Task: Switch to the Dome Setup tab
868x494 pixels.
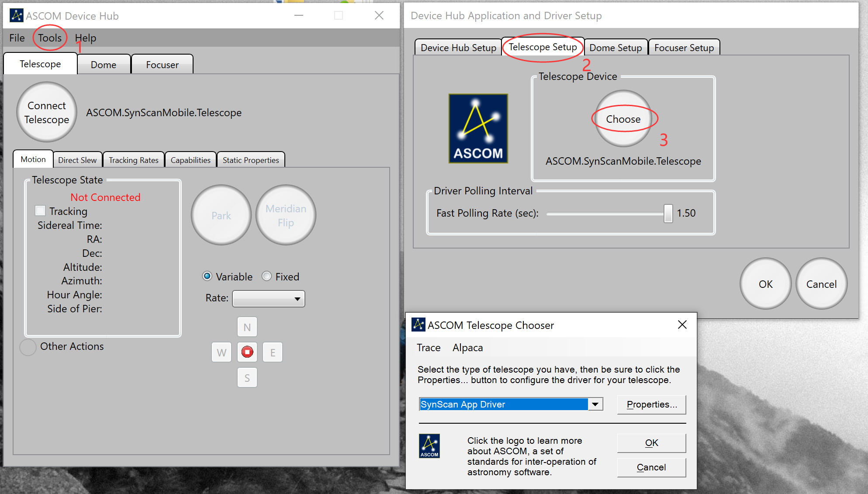Action: click(x=616, y=47)
